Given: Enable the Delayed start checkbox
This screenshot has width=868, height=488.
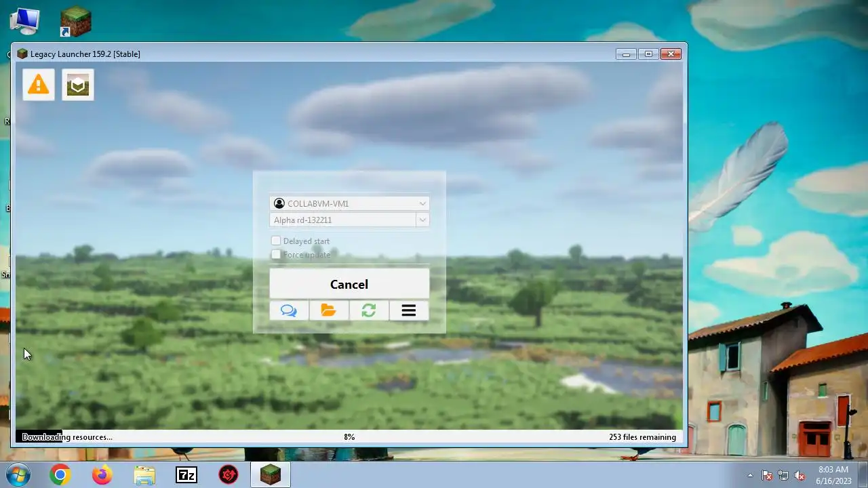Looking at the screenshot, I should tap(276, 241).
